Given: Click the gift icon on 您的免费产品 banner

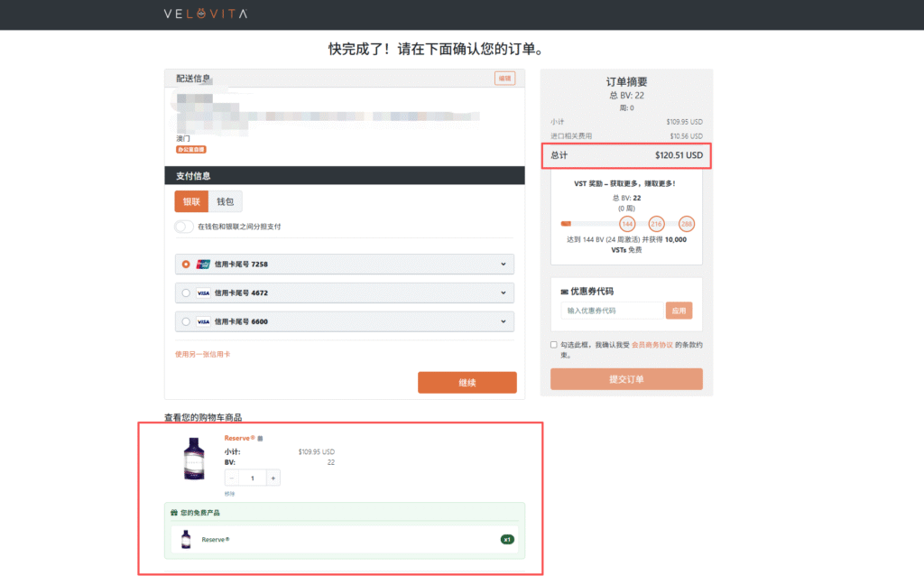Looking at the screenshot, I should 172,512.
